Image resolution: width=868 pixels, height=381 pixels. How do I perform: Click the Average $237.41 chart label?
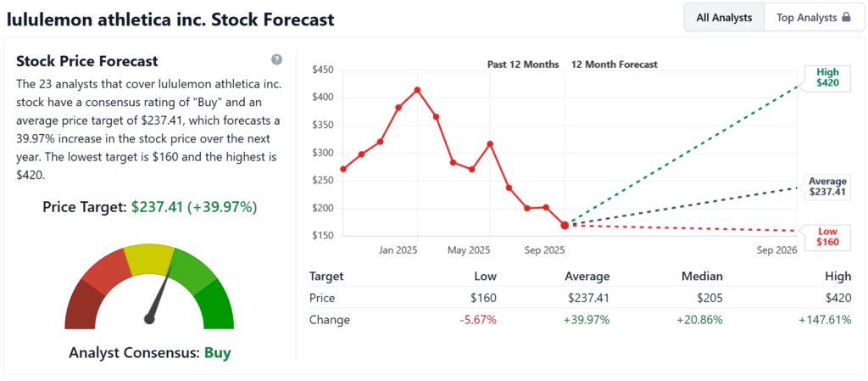827,187
